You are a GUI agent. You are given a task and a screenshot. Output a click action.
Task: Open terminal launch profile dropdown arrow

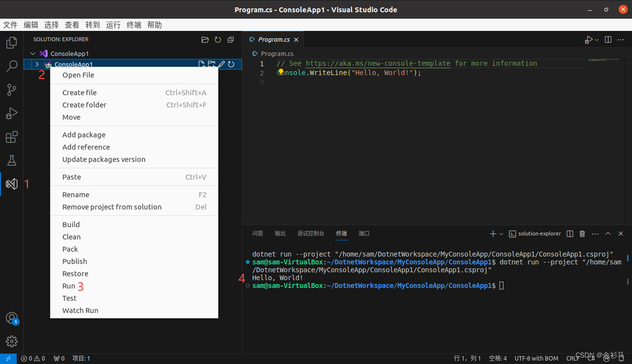point(501,234)
